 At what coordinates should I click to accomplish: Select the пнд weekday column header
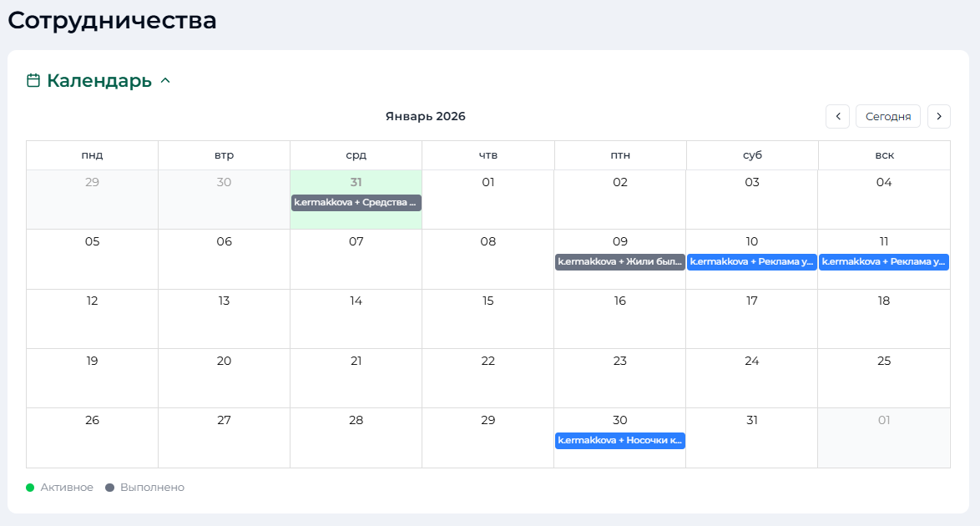click(x=92, y=155)
